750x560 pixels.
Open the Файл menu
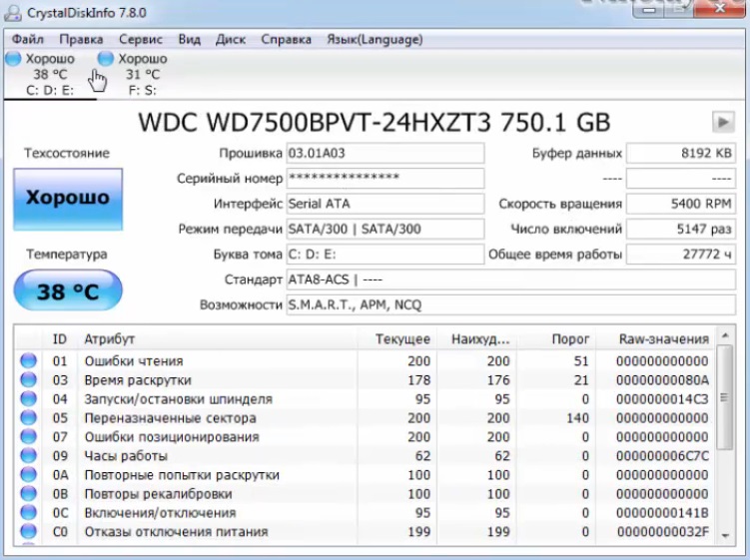click(28, 40)
